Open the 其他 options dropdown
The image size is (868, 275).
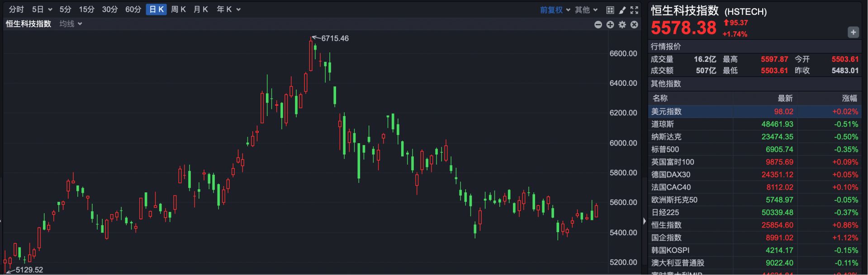tap(586, 10)
